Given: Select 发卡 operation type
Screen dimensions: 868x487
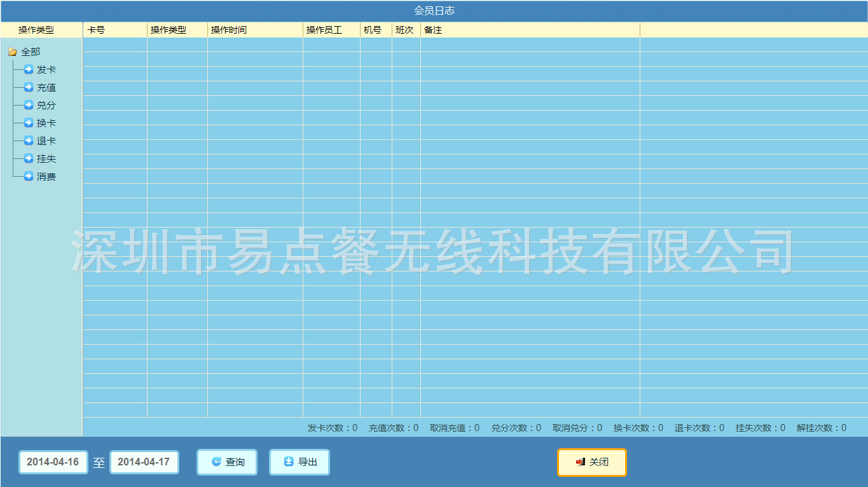Looking at the screenshot, I should click(x=46, y=70).
